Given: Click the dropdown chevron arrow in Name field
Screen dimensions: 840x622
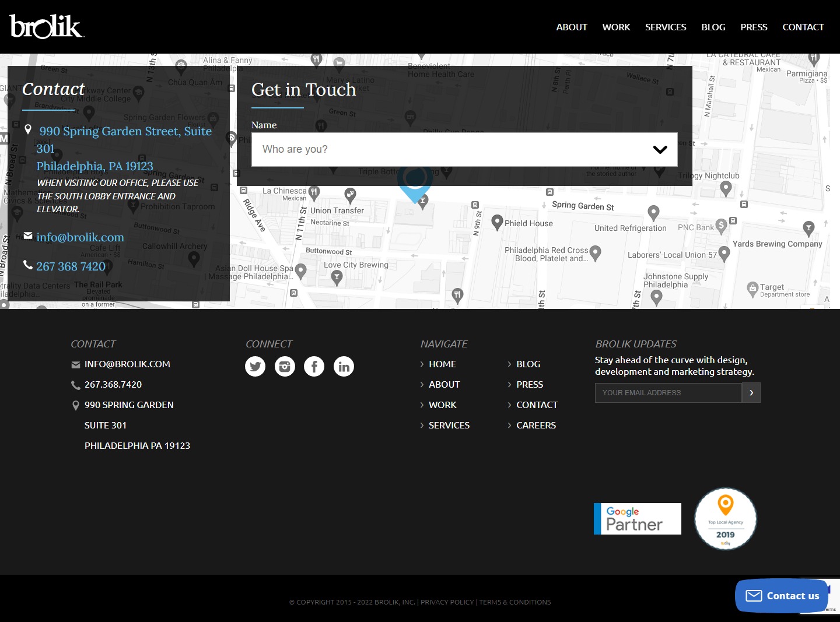Looking at the screenshot, I should [x=660, y=149].
